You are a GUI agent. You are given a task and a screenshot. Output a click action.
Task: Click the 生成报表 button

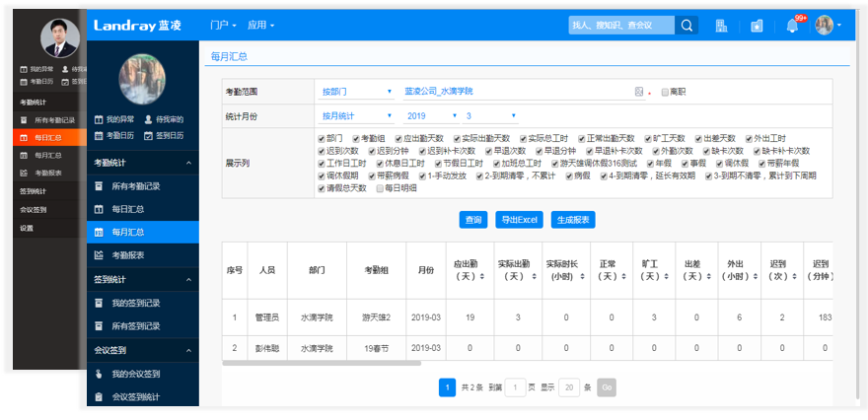pos(573,220)
